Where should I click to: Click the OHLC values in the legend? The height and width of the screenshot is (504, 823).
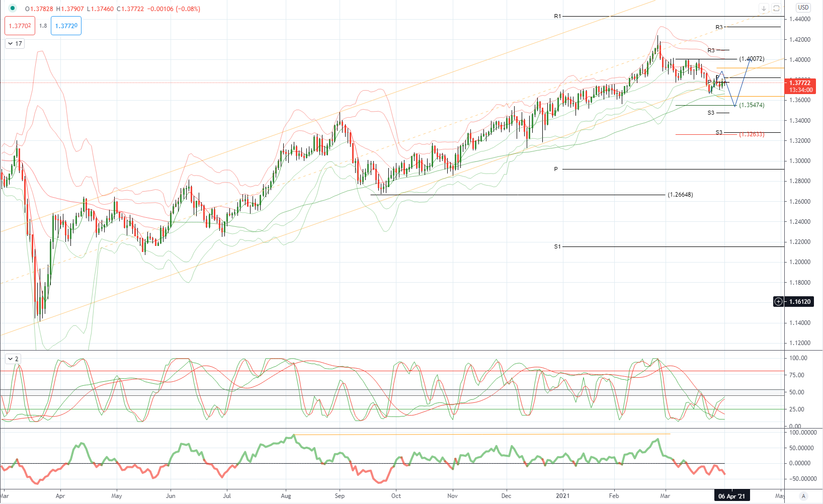(x=113, y=9)
